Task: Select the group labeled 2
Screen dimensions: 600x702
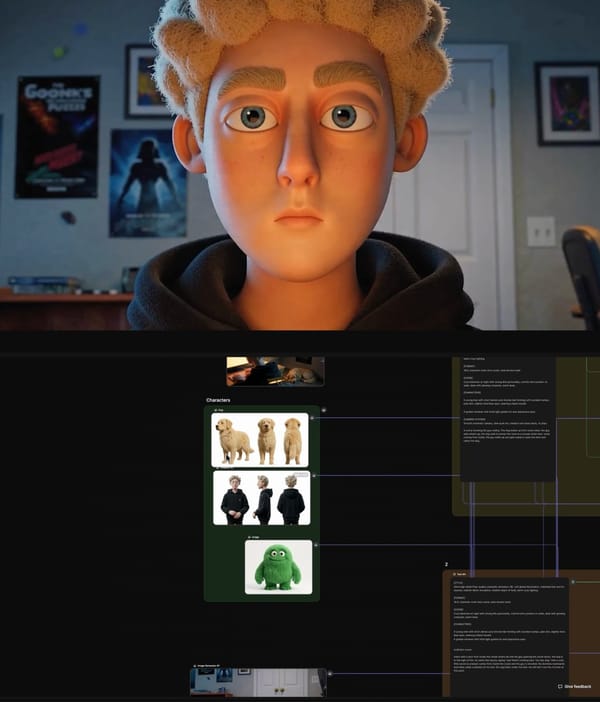Action: (x=446, y=565)
